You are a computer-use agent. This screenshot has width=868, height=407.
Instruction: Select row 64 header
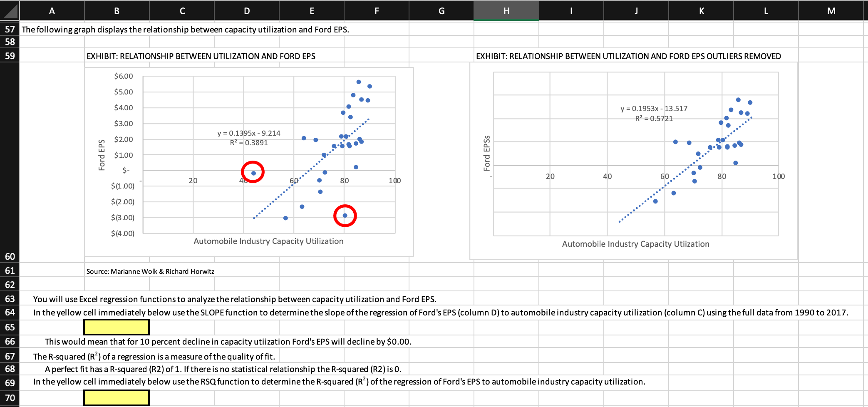coord(10,312)
